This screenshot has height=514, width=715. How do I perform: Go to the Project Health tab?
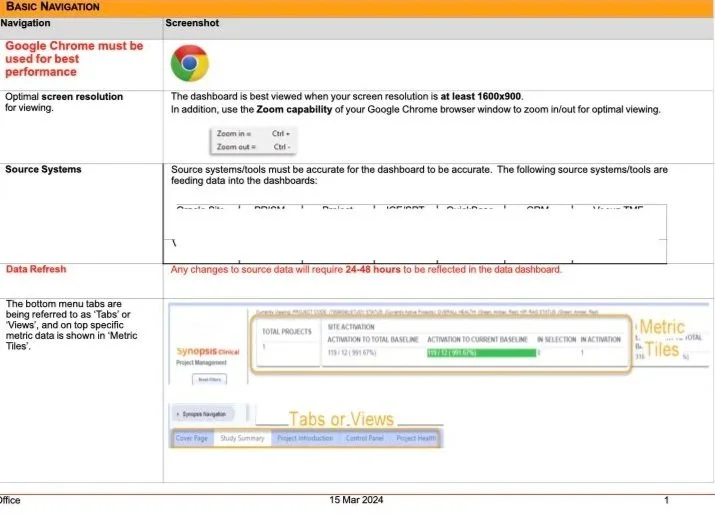pyautogui.click(x=416, y=438)
